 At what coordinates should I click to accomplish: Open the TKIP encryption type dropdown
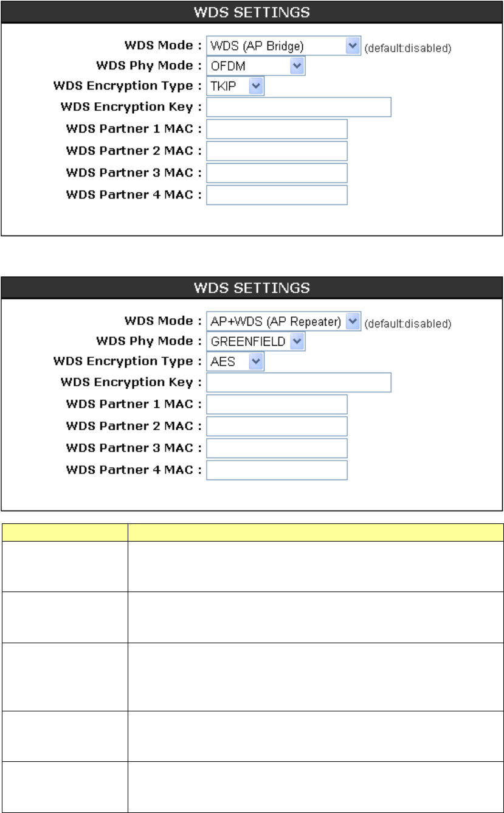tap(235, 87)
